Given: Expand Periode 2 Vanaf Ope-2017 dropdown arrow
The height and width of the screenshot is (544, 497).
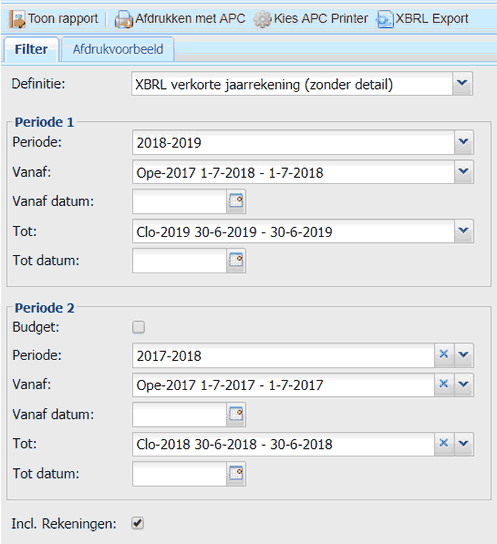Looking at the screenshot, I should pyautogui.click(x=464, y=385).
